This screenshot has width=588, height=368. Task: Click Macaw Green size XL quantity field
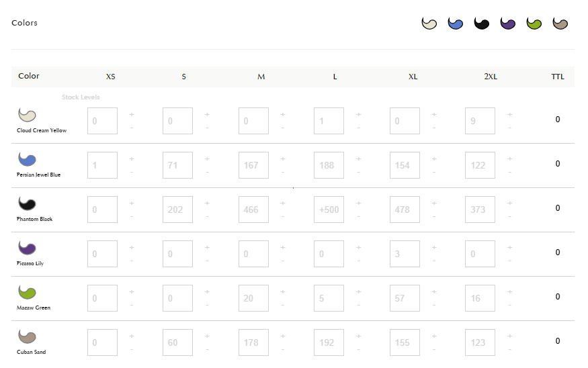[405, 298]
